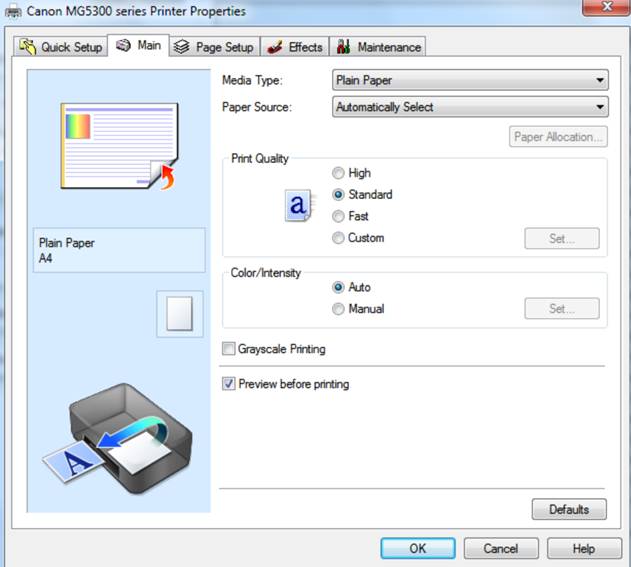Select High print quality
The height and width of the screenshot is (567, 631).
[x=351, y=173]
